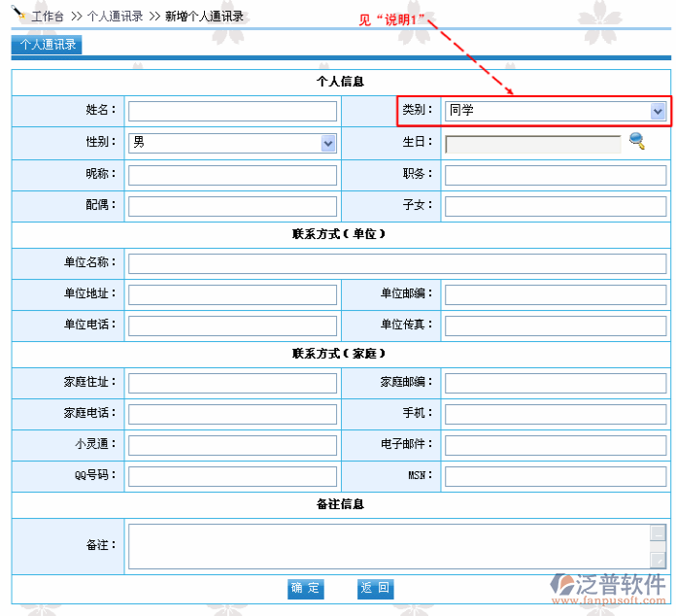676x616 pixels.
Task: Focus the 配偶 input field
Action: (232, 206)
